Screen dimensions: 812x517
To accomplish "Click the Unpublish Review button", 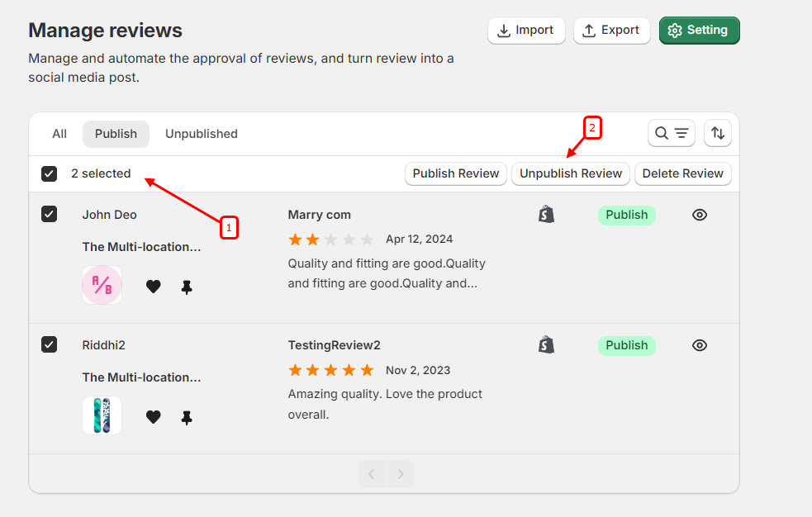I will tap(571, 173).
